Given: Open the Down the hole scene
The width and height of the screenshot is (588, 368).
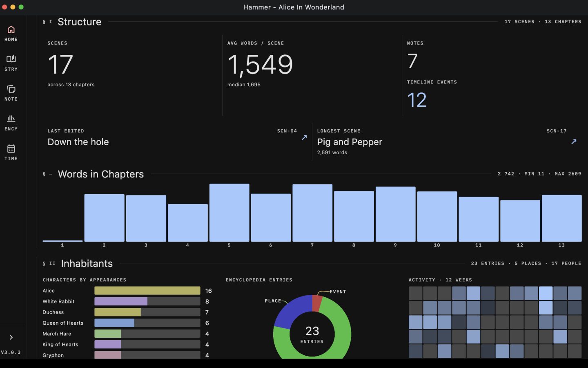Looking at the screenshot, I should click(78, 142).
